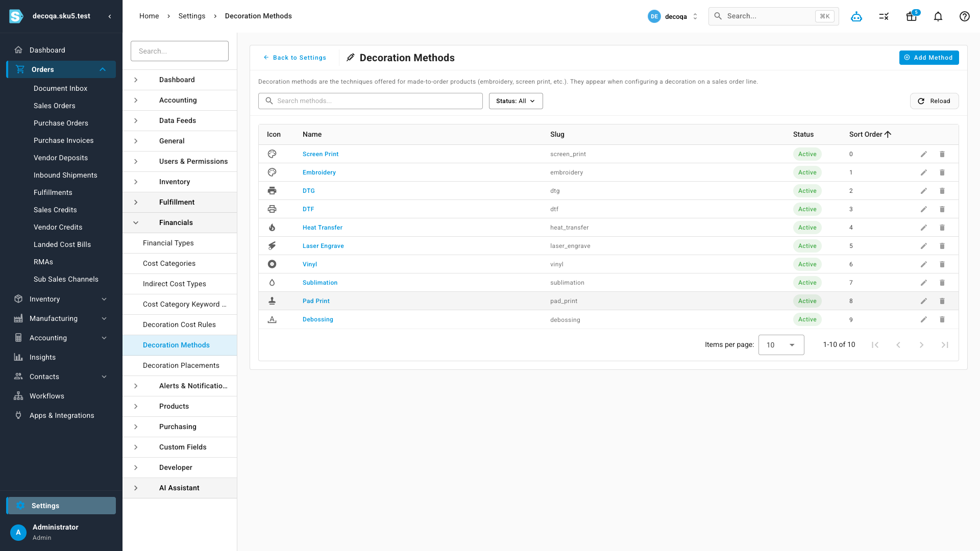The image size is (980, 551).
Task: Focus the settings sidebar search box
Action: pyautogui.click(x=180, y=51)
